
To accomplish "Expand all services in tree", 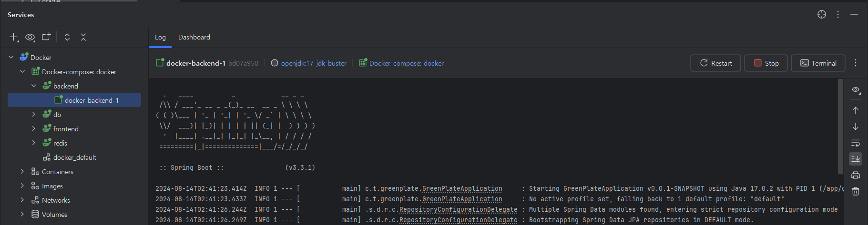I will (x=67, y=37).
